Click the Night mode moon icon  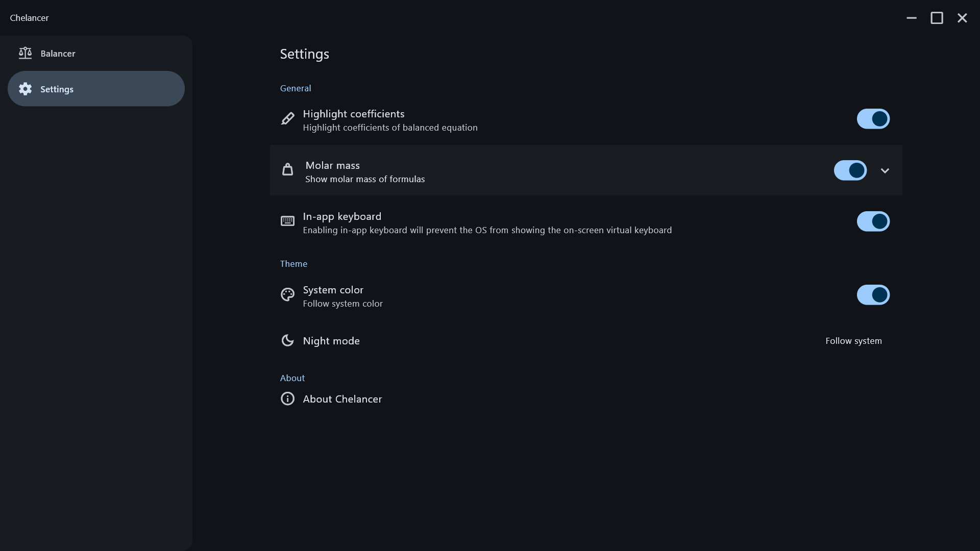[x=287, y=340]
